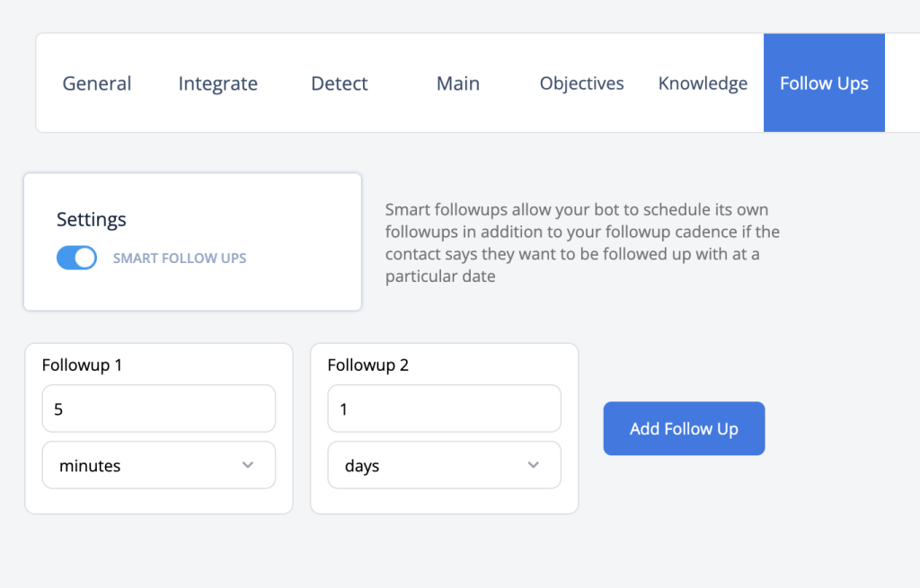Open the minutes unit dropdown in Followup 1
The width and height of the screenshot is (920, 588).
tap(159, 466)
